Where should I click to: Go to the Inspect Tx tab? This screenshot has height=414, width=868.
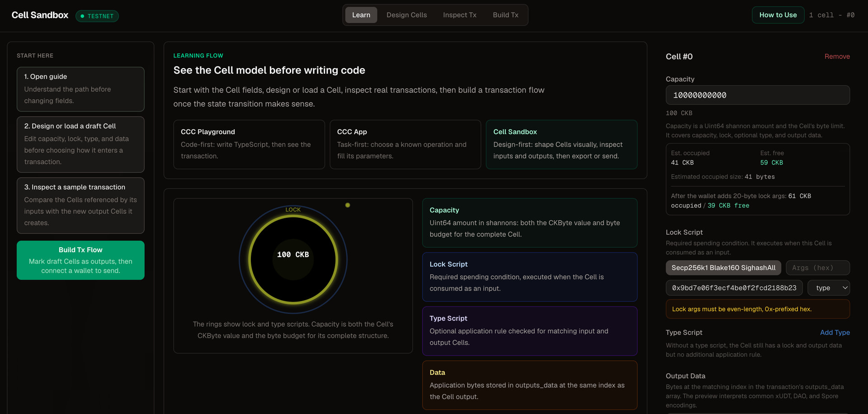point(460,15)
